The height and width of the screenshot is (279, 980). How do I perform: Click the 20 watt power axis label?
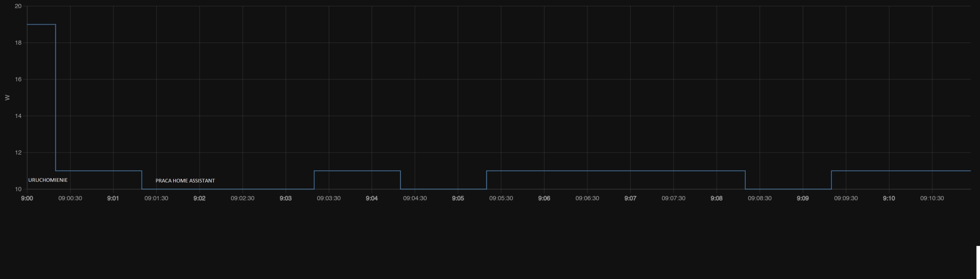point(18,6)
